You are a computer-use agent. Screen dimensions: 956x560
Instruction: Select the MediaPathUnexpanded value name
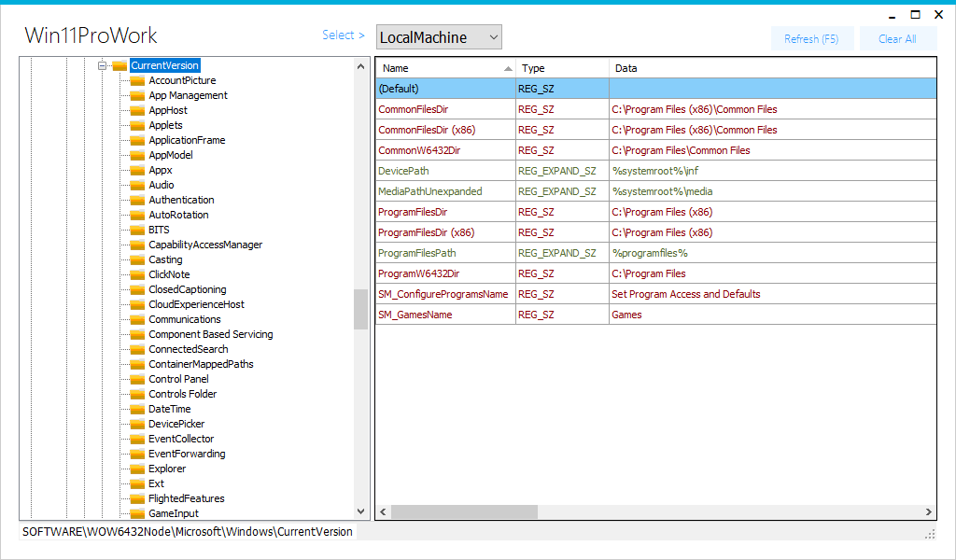(x=429, y=191)
